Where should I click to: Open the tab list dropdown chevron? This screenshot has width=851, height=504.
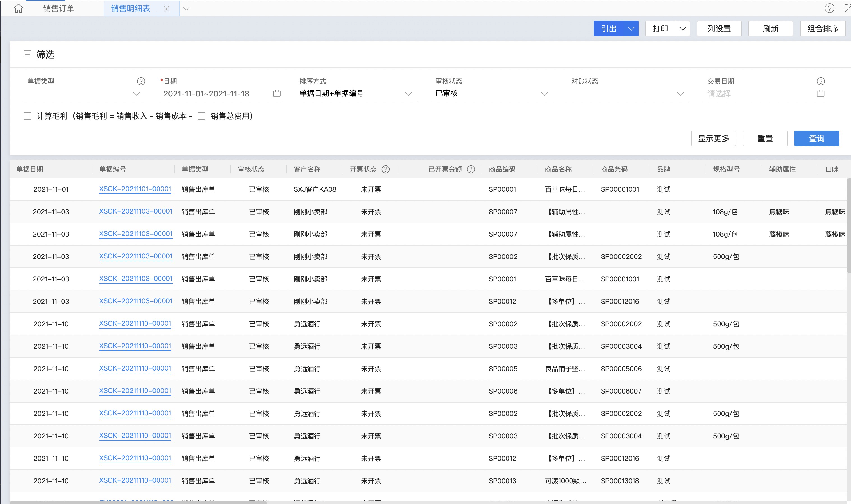click(x=186, y=8)
